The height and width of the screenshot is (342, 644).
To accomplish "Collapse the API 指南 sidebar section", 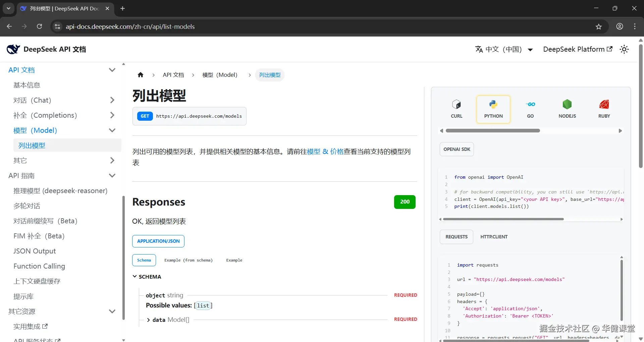I will click(112, 176).
